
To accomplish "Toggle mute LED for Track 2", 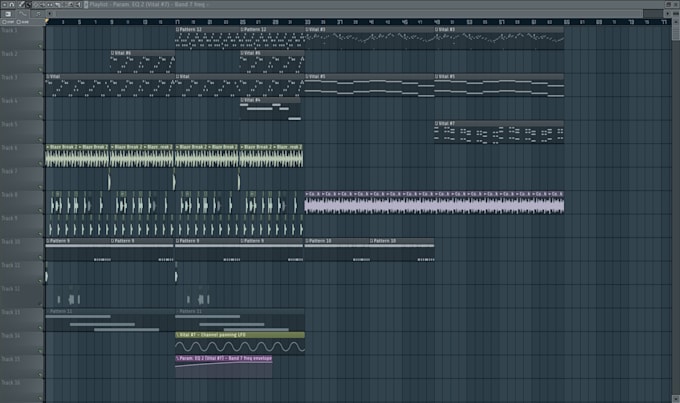I will click(40, 69).
